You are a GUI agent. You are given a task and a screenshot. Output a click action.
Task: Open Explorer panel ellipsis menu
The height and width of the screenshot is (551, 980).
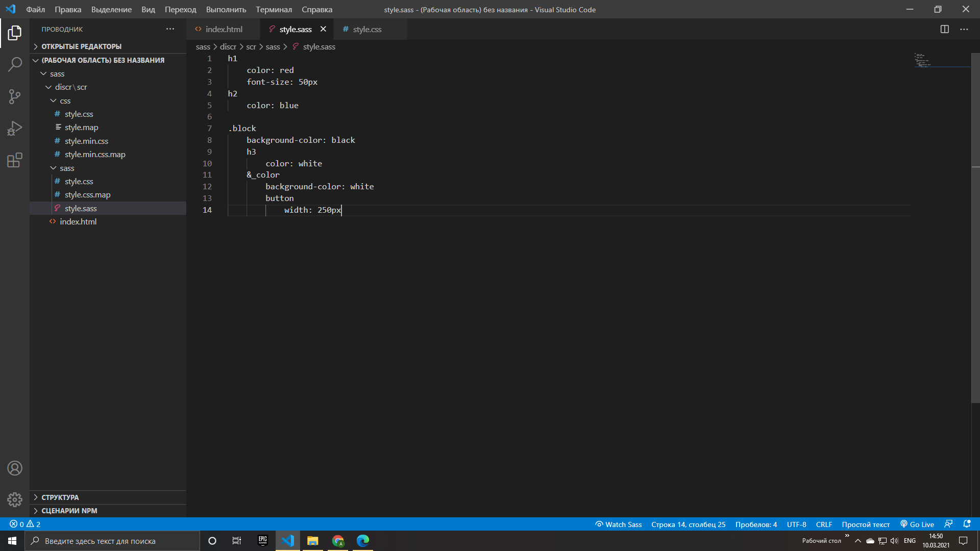170,29
